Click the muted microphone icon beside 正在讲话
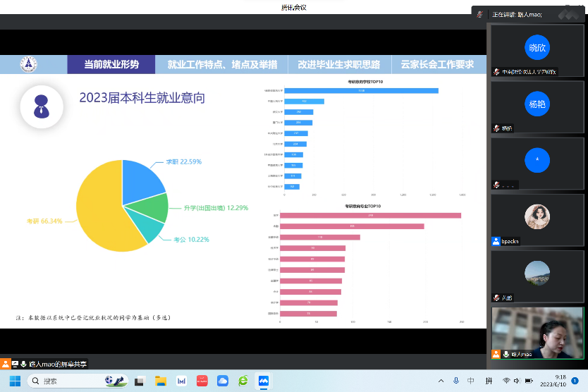The image size is (588, 392). click(480, 14)
